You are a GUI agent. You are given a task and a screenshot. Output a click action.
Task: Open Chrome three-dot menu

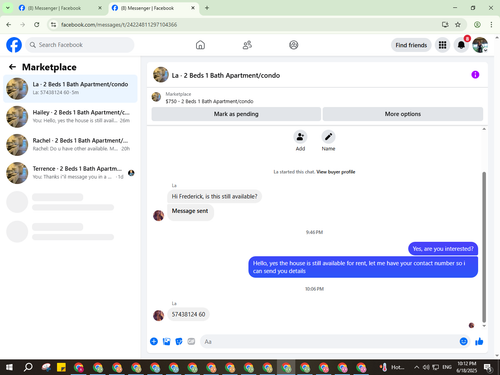[491, 25]
